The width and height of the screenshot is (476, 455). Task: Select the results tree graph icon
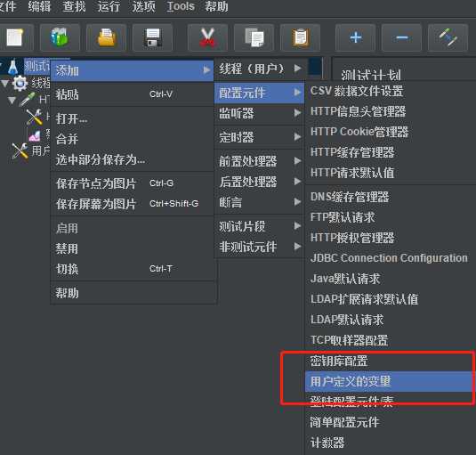[x=35, y=135]
